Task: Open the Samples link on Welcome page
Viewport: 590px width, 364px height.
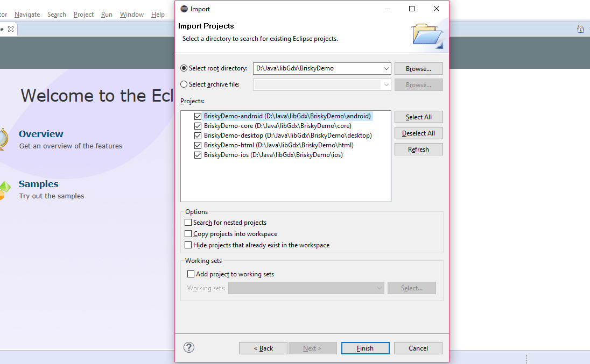Action: click(x=39, y=184)
